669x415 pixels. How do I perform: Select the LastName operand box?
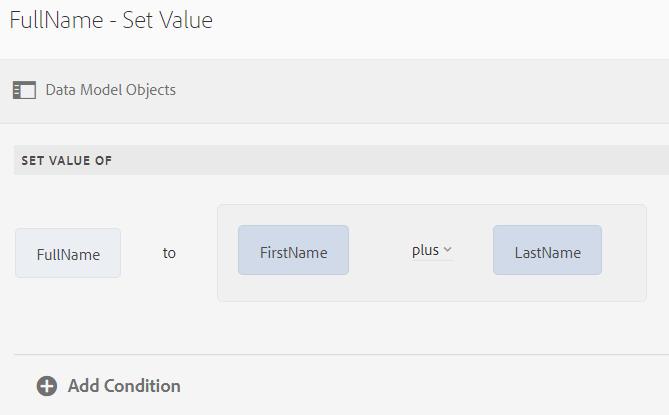click(x=547, y=251)
